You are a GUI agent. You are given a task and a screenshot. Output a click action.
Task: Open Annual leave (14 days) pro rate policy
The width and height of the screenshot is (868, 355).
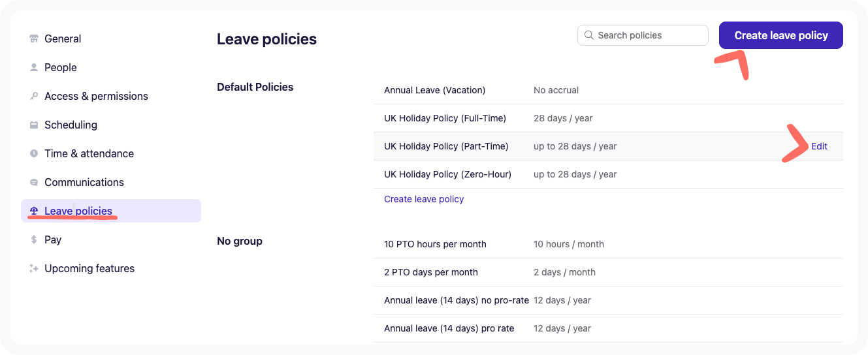pyautogui.click(x=449, y=328)
